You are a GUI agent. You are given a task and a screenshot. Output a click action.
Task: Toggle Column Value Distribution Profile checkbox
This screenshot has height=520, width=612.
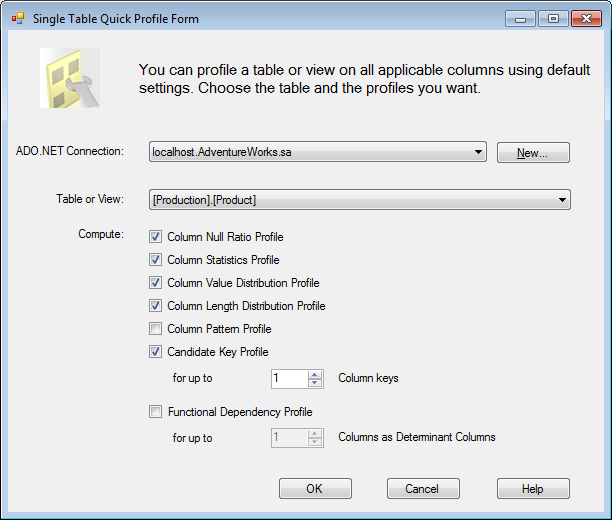coord(155,283)
